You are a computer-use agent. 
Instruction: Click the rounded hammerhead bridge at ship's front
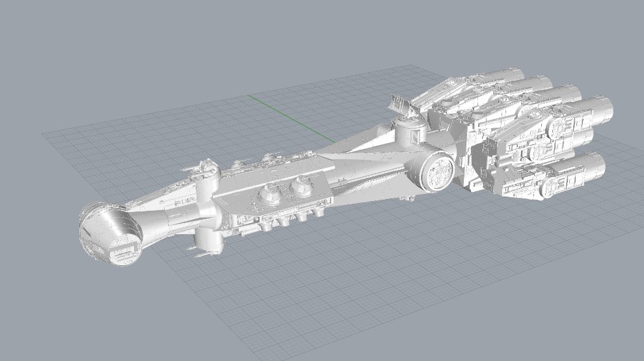click(111, 234)
